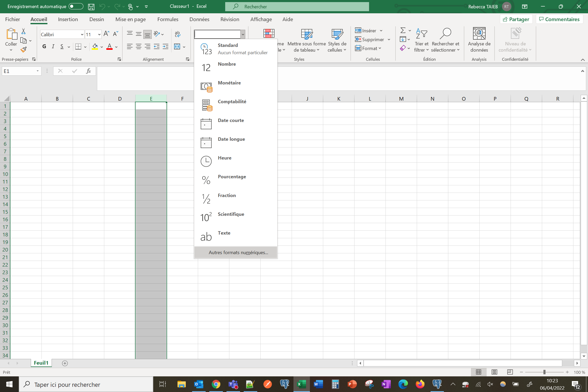The height and width of the screenshot is (392, 588).
Task: Decrease font size with small A icon
Action: [115, 34]
